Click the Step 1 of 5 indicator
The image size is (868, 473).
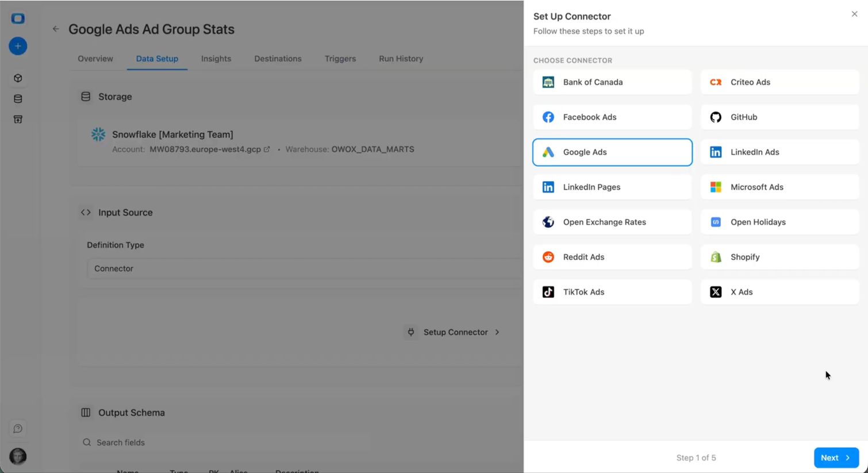[x=696, y=458]
